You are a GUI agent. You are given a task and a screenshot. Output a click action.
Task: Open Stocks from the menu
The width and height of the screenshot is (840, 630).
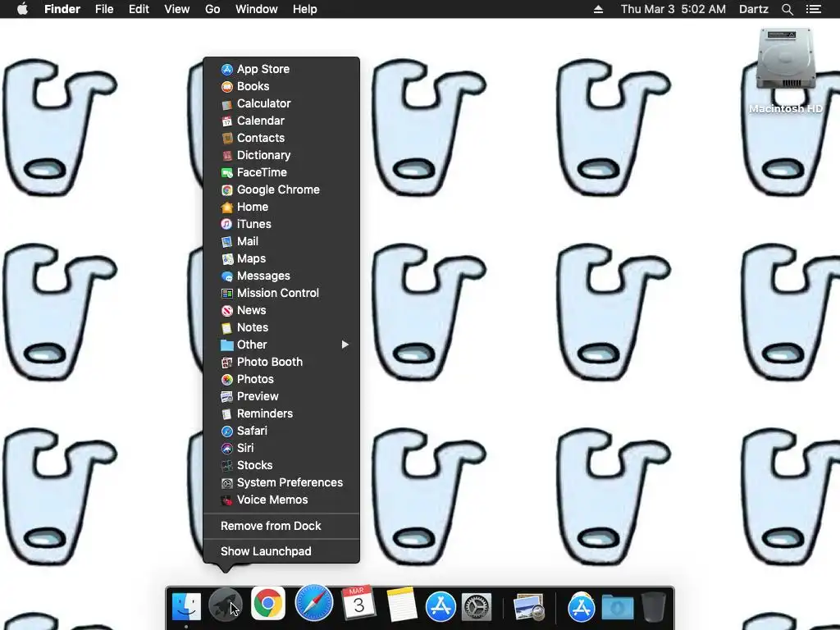click(x=281, y=465)
